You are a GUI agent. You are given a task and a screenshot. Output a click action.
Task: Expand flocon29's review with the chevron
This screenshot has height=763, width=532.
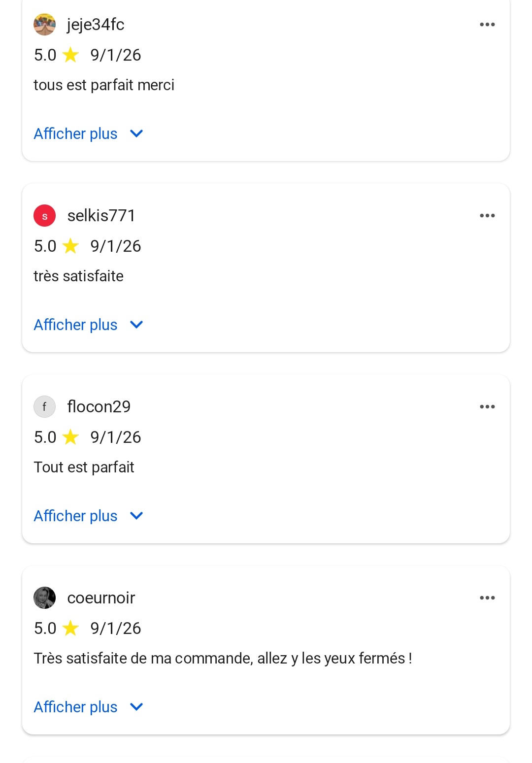[x=136, y=516]
